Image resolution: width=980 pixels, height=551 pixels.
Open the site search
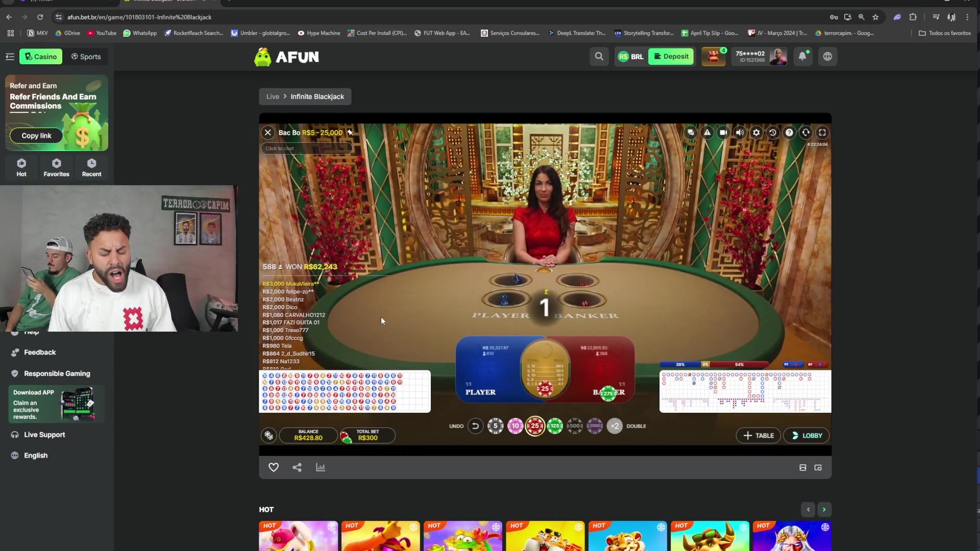(x=599, y=57)
